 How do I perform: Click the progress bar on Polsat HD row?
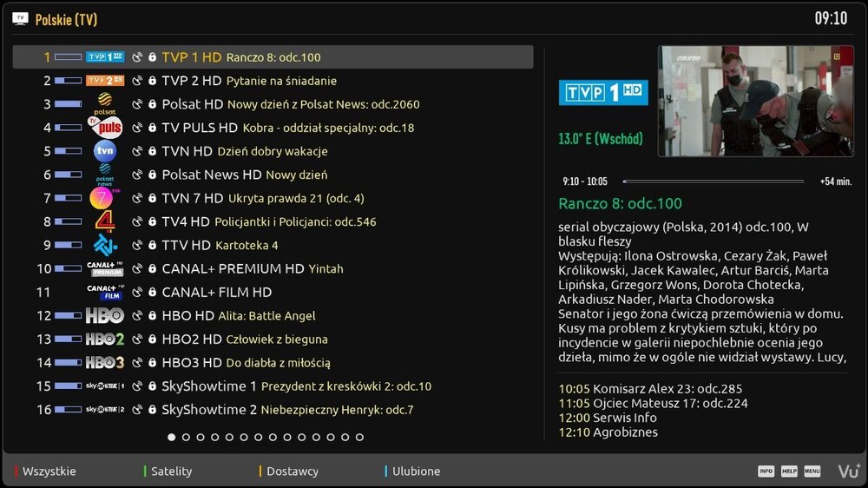tap(68, 103)
